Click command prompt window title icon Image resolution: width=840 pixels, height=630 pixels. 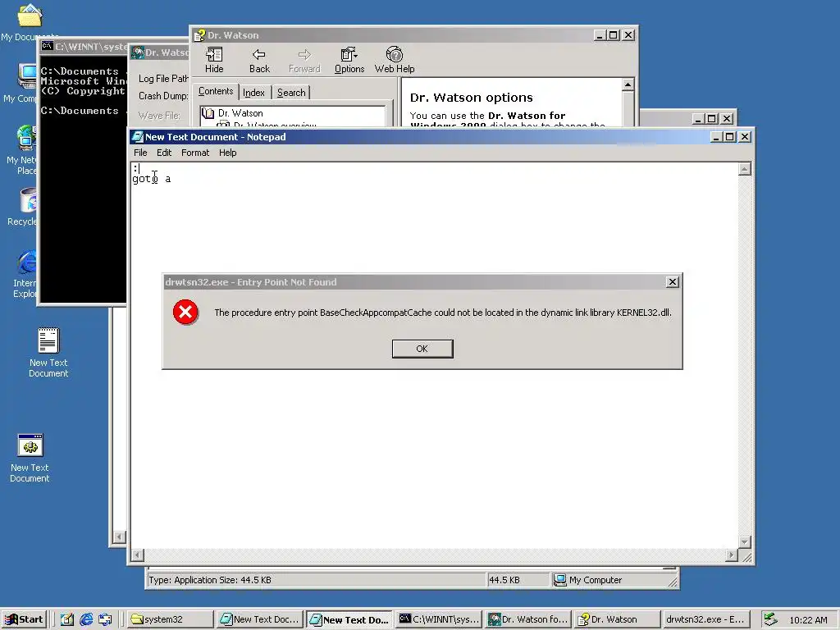click(47, 47)
